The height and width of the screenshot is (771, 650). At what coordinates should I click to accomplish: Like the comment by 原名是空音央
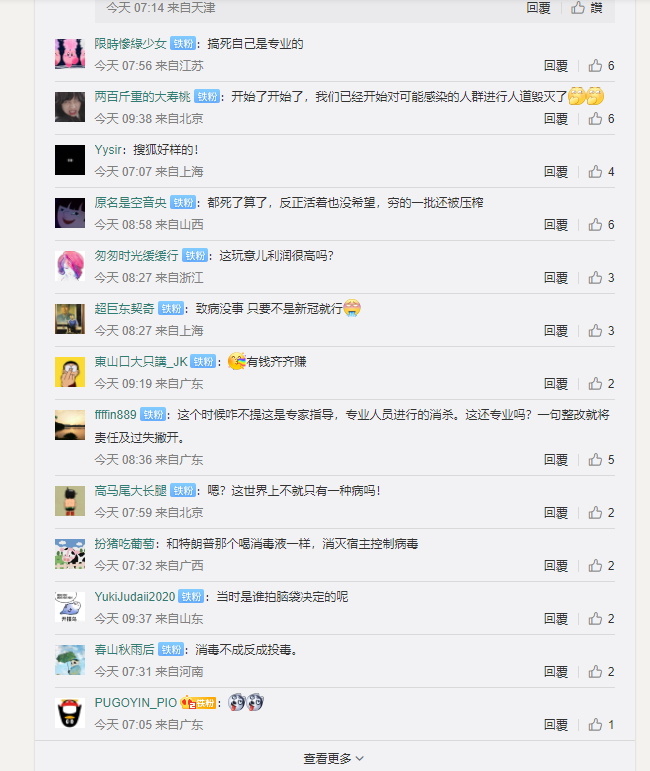[601, 225]
